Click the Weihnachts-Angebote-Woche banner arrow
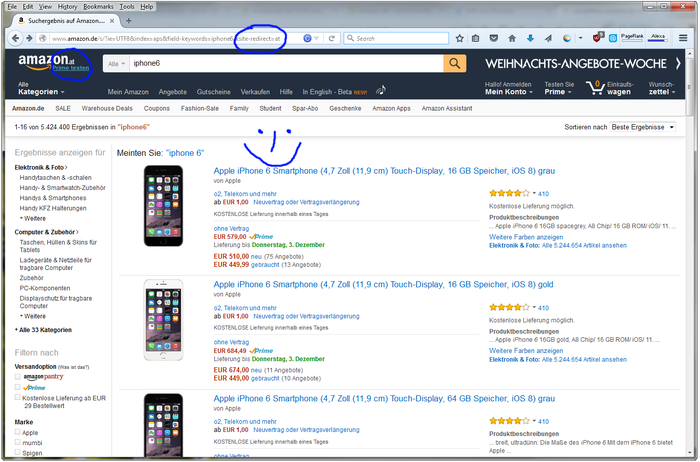Screen dimensions: 700x462 [x=678, y=64]
